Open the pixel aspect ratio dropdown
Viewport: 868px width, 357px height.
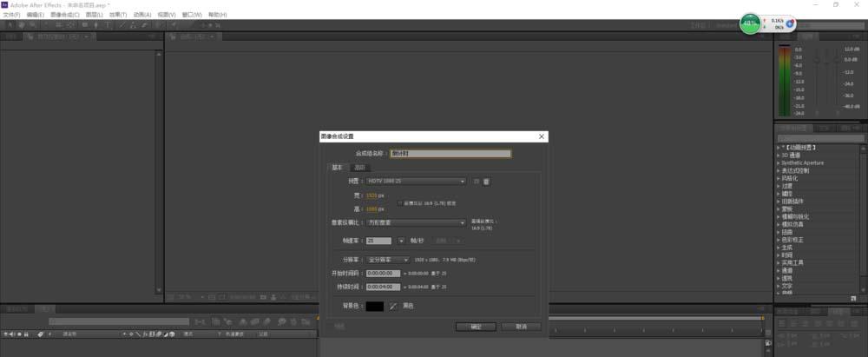click(416, 222)
